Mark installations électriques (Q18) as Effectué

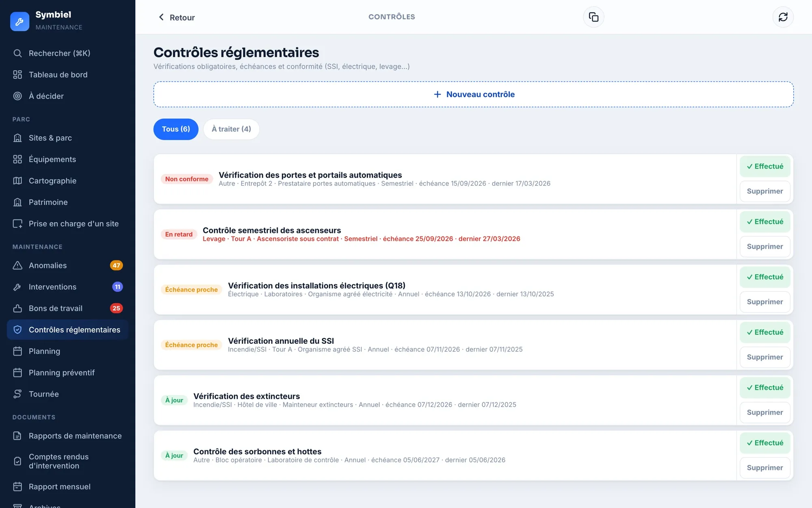pyautogui.click(x=765, y=277)
